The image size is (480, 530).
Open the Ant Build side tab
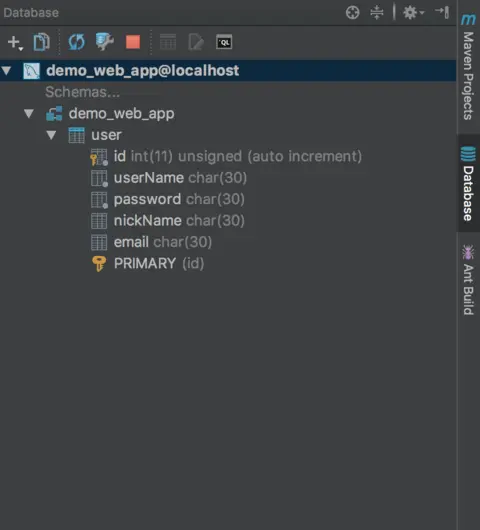(x=468, y=280)
